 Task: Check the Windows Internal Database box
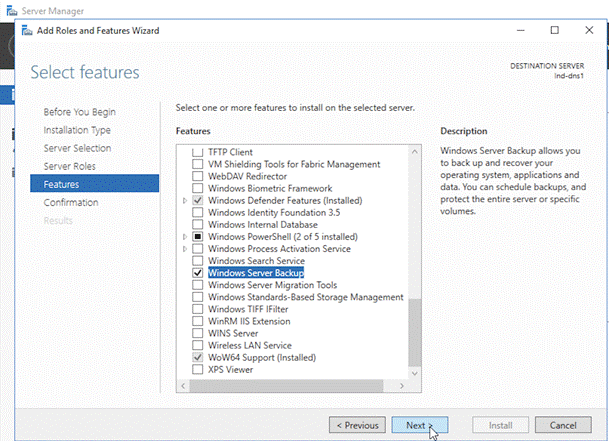(197, 224)
